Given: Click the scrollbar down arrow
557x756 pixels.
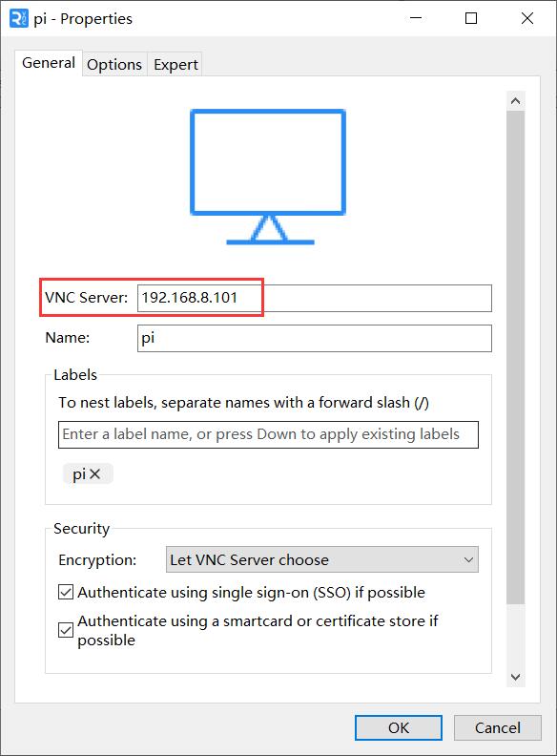Looking at the screenshot, I should click(516, 677).
